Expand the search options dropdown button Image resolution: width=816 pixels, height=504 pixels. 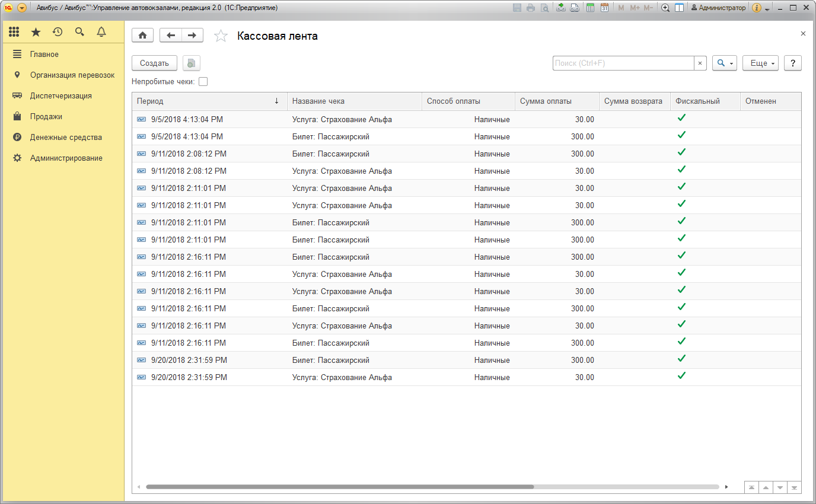[x=724, y=63]
